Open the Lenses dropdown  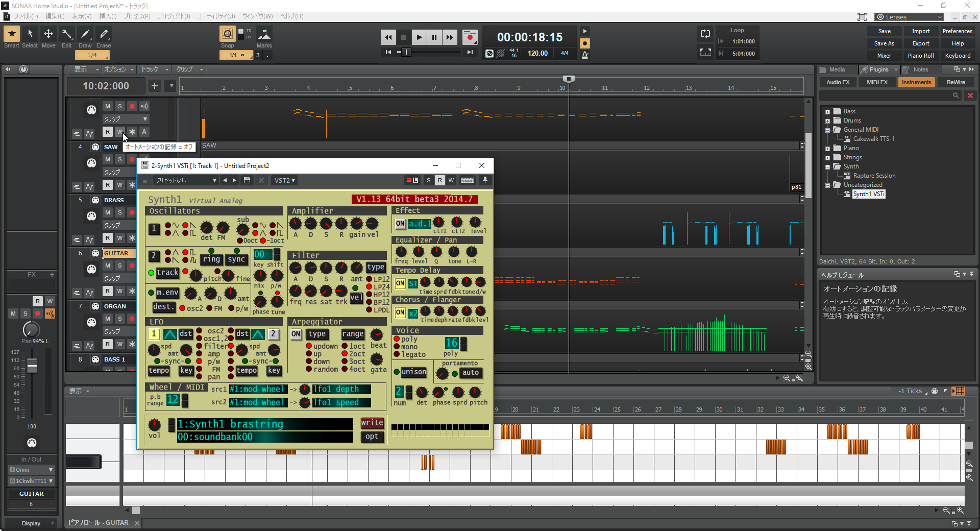[x=909, y=17]
